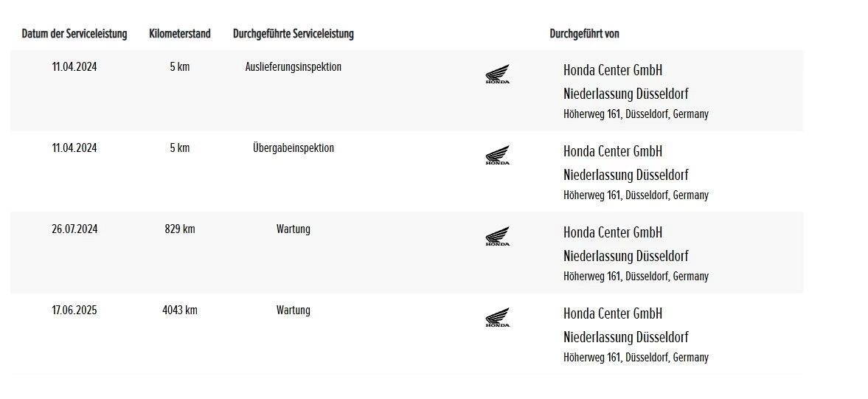Sort by the Datum der Serviceleistung header
This screenshot has height=399, width=868.
pyautogui.click(x=74, y=34)
